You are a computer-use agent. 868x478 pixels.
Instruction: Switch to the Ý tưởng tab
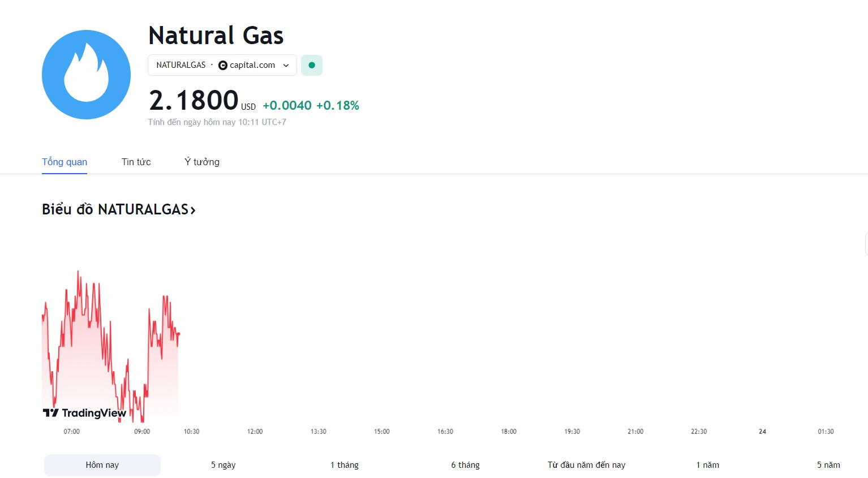pos(202,162)
